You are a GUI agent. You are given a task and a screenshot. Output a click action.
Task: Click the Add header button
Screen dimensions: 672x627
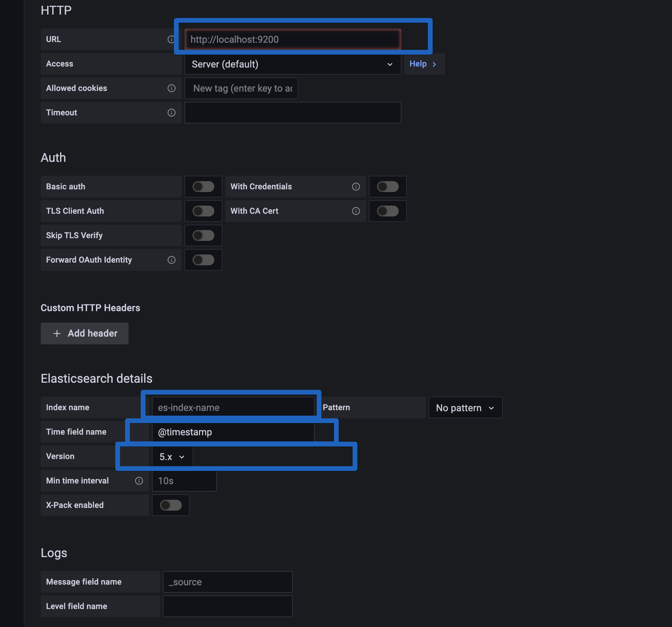coord(84,334)
